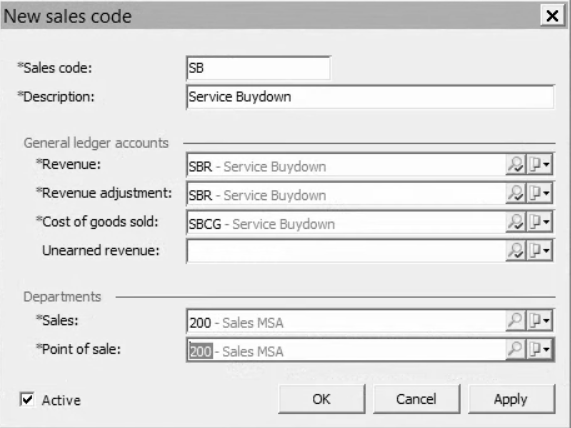Uncheck the Active checkbox
The height and width of the screenshot is (428, 571).
point(27,399)
